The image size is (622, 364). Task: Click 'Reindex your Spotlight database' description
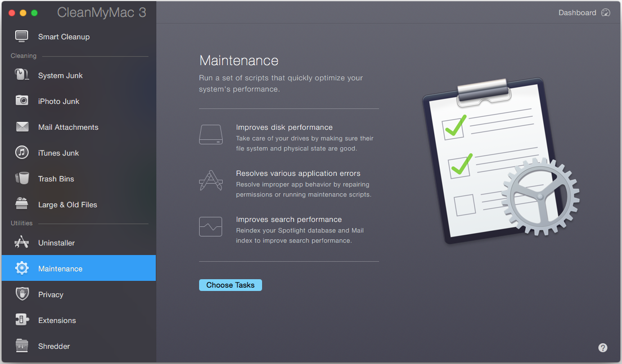tap(300, 235)
